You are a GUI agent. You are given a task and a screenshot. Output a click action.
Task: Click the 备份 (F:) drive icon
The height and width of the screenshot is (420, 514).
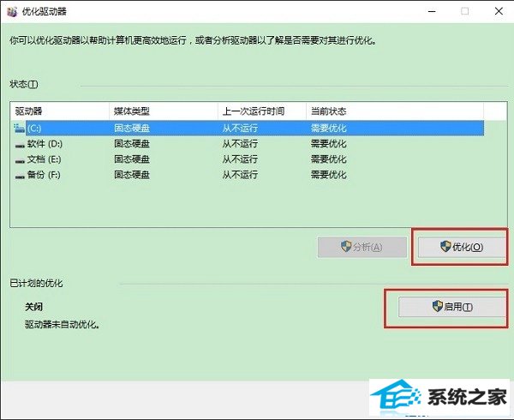(20, 177)
